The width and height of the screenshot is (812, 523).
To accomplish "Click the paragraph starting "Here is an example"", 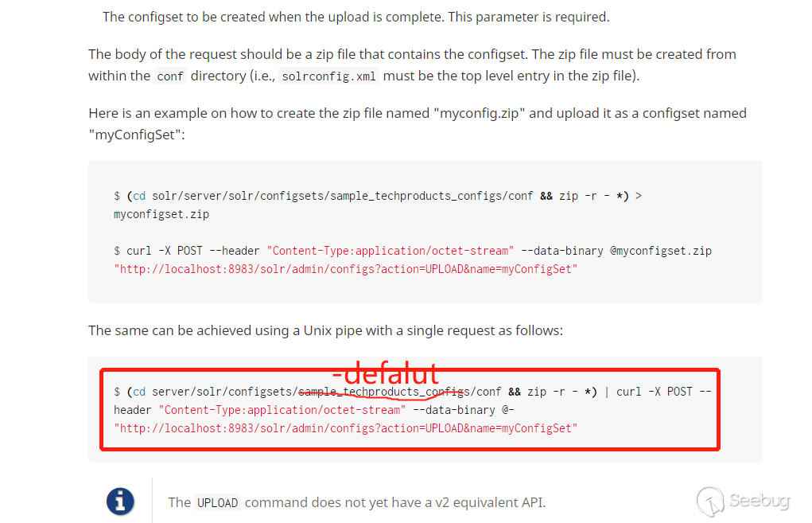I will pos(418,124).
